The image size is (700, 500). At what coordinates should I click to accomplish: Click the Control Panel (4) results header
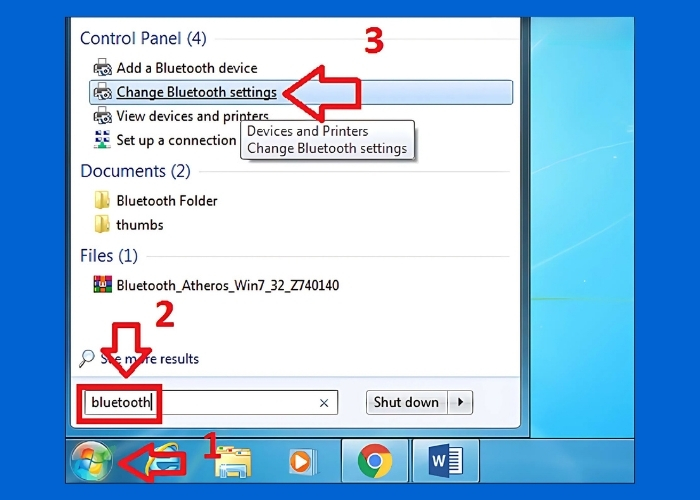pyautogui.click(x=143, y=38)
